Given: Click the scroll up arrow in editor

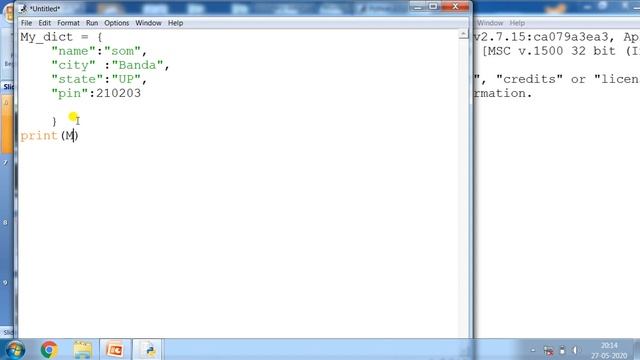Looking at the screenshot, I should tap(463, 34).
